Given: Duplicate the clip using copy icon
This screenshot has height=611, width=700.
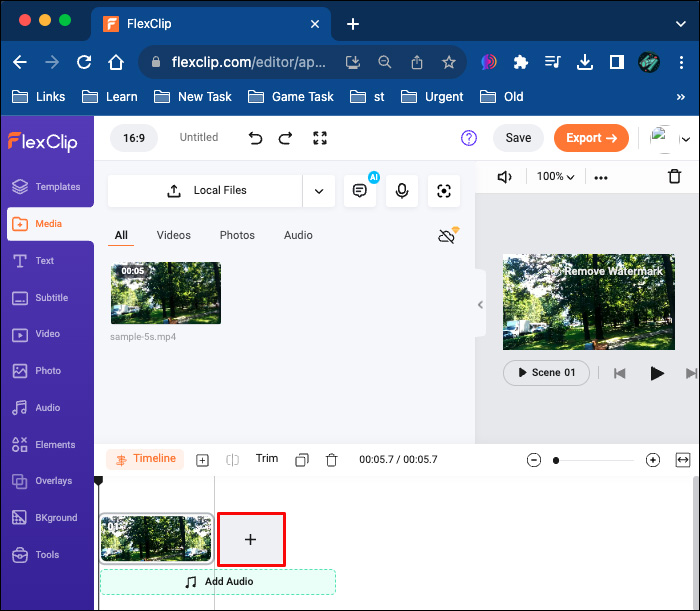Looking at the screenshot, I should click(302, 460).
